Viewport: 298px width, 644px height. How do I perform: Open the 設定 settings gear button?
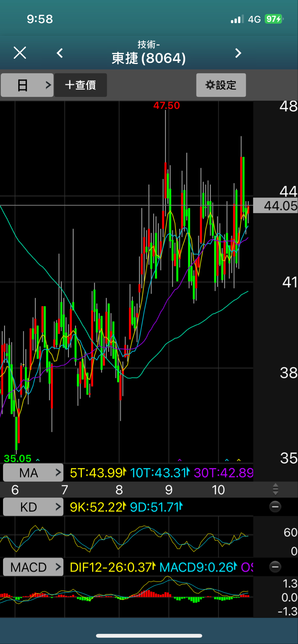coord(221,85)
